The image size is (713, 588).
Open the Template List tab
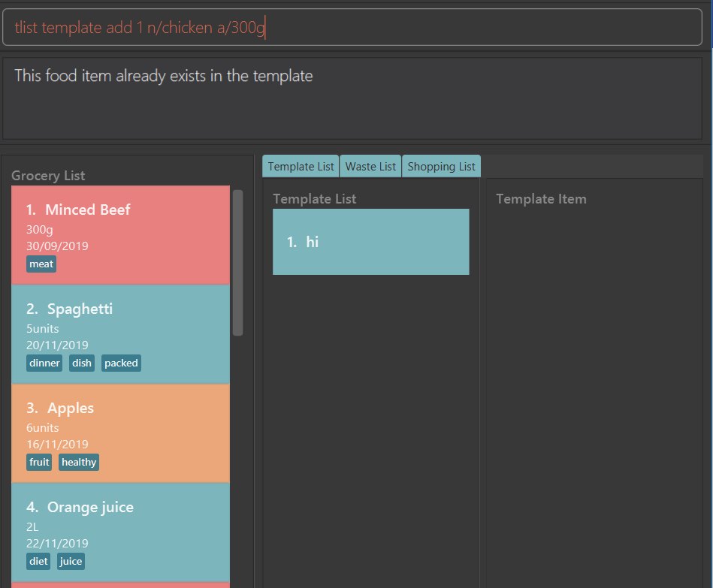(301, 166)
